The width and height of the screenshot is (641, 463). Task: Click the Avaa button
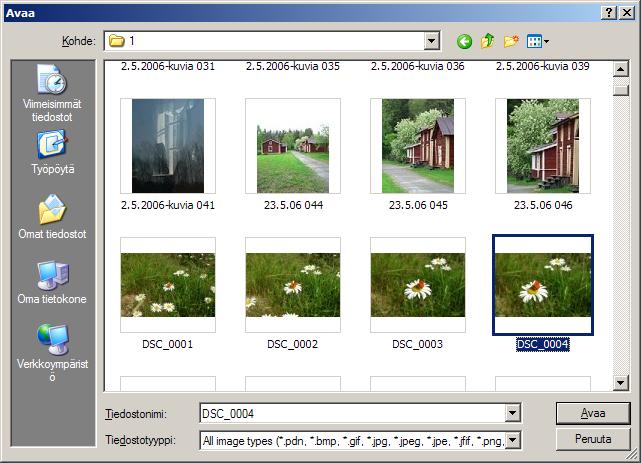[593, 413]
